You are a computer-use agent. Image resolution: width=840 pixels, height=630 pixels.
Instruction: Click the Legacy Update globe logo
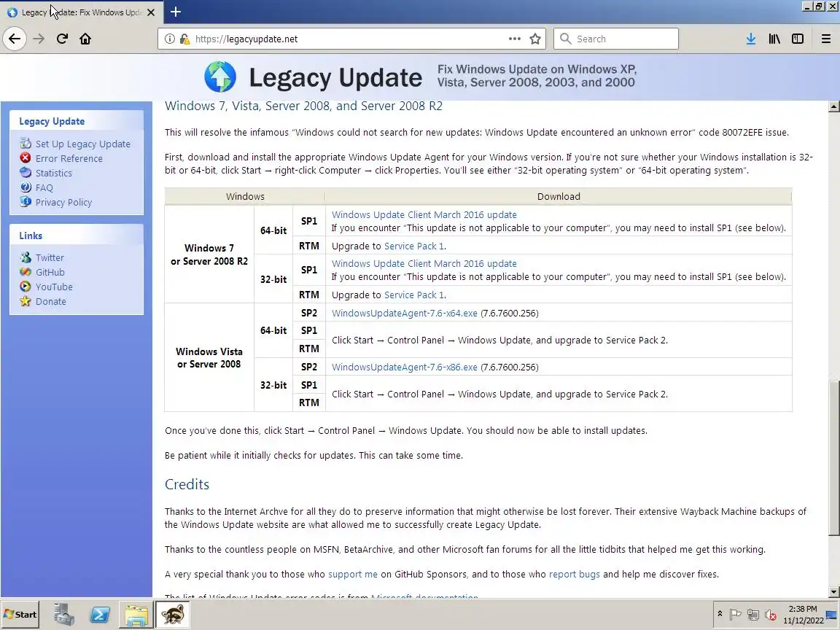[220, 77]
